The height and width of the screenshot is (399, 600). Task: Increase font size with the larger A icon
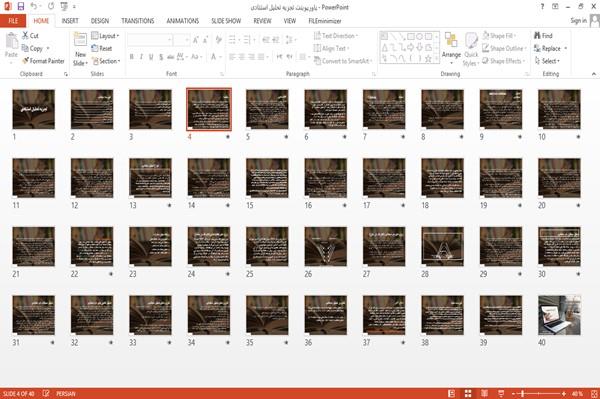pos(196,40)
